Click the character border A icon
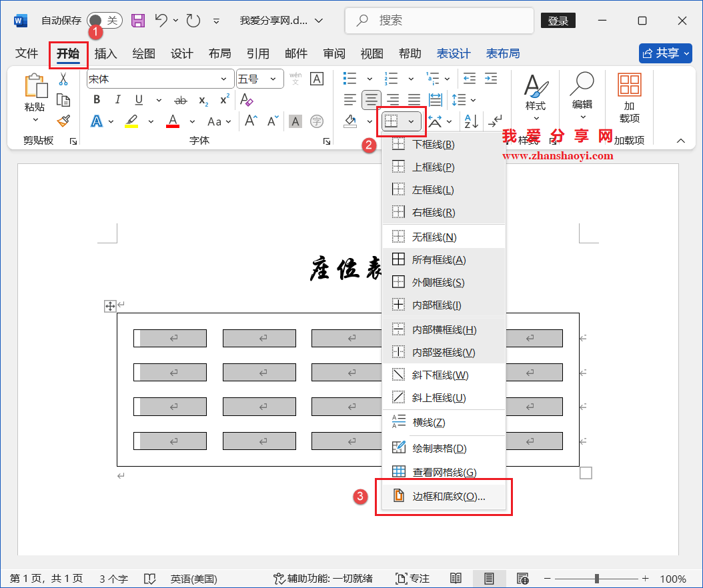This screenshot has width=703, height=588. point(317,79)
